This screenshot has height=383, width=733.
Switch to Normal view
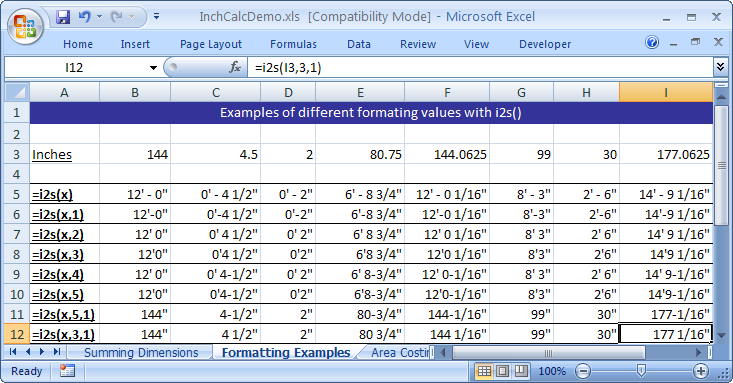(484, 371)
